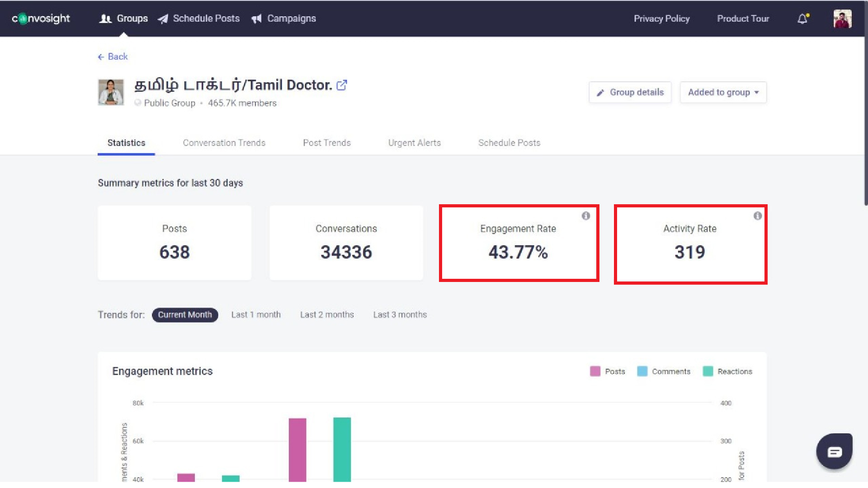Click the Engagement Rate 43.77% value
Screen dimensions: 868x488
518,252
